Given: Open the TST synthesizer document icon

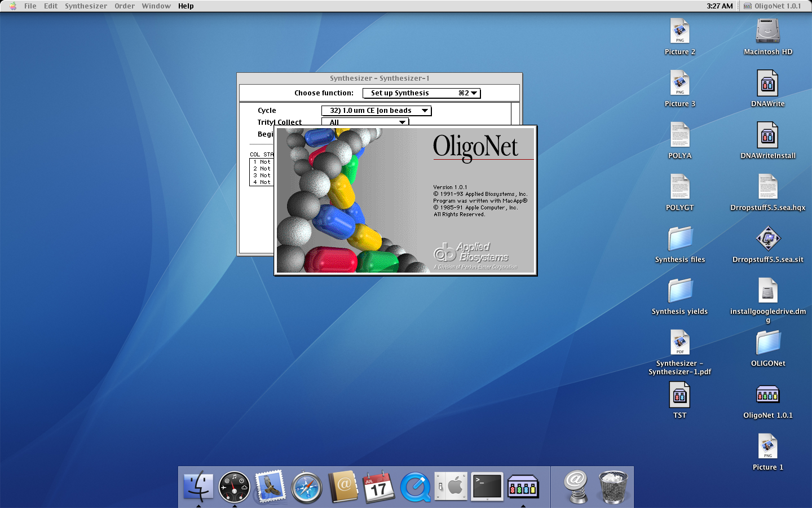Looking at the screenshot, I should pos(679,395).
